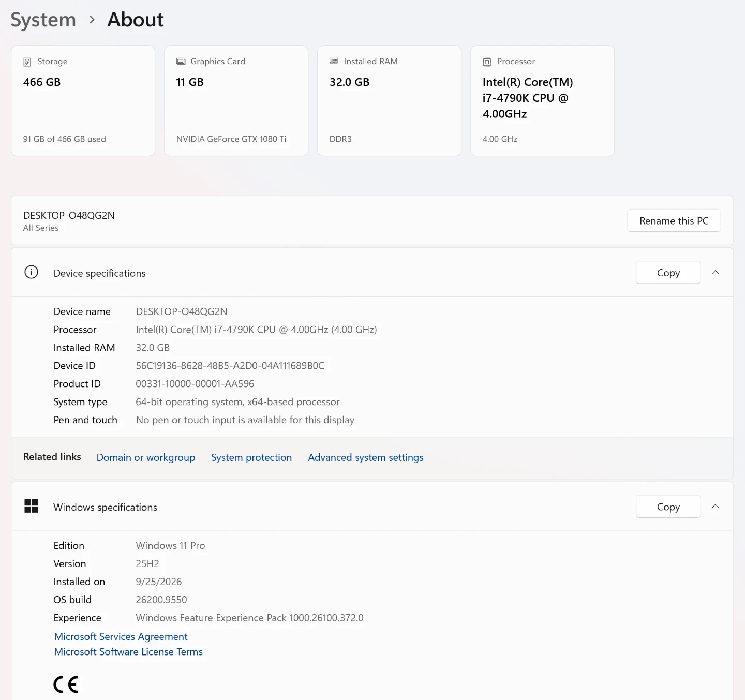The height and width of the screenshot is (700, 745).
Task: Click the Installed on date 9/25/2026
Action: pyautogui.click(x=159, y=582)
